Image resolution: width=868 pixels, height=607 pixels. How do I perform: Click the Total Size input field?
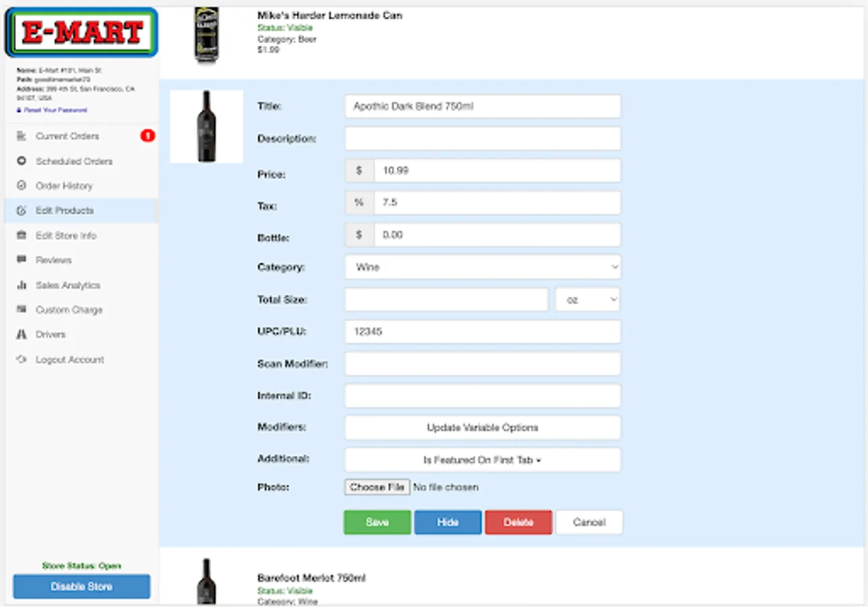click(446, 300)
